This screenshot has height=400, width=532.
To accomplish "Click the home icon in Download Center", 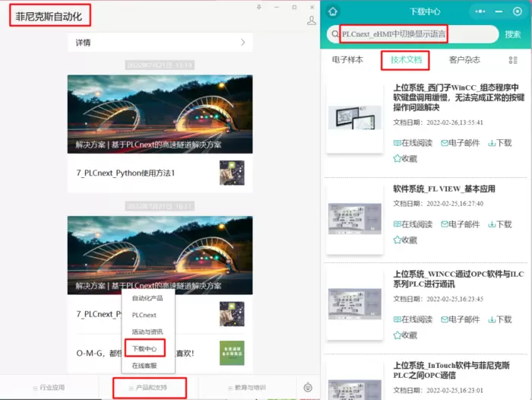I will [x=332, y=11].
